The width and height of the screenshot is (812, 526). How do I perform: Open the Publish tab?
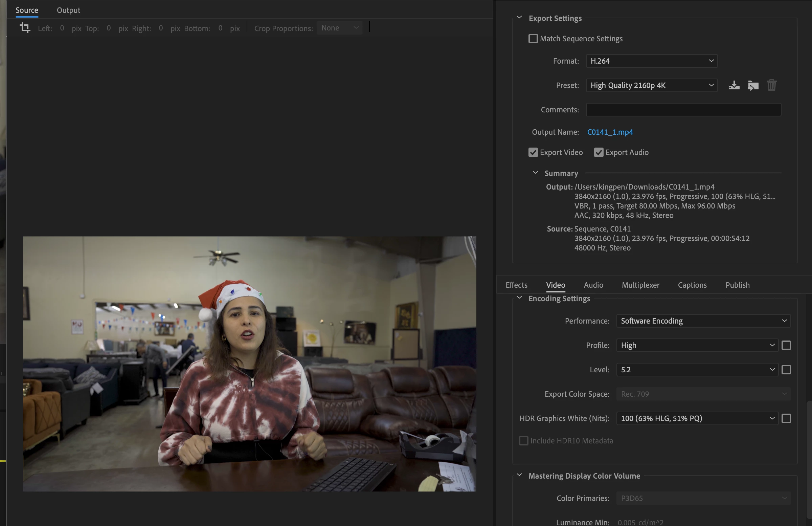[x=737, y=285]
